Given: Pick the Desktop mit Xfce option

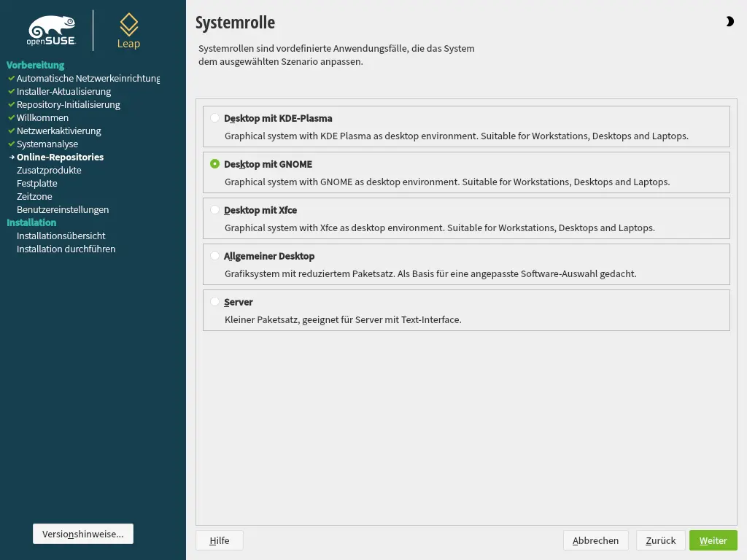Looking at the screenshot, I should (214, 210).
